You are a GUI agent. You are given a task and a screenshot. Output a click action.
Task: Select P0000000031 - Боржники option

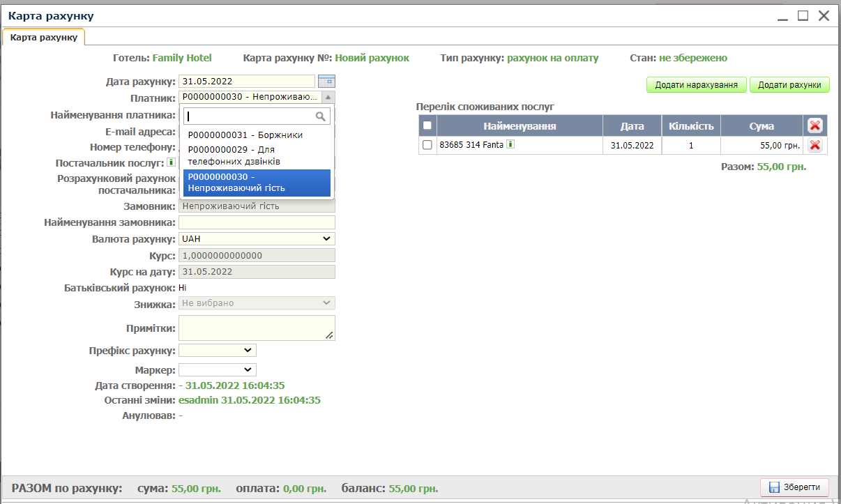click(x=245, y=135)
